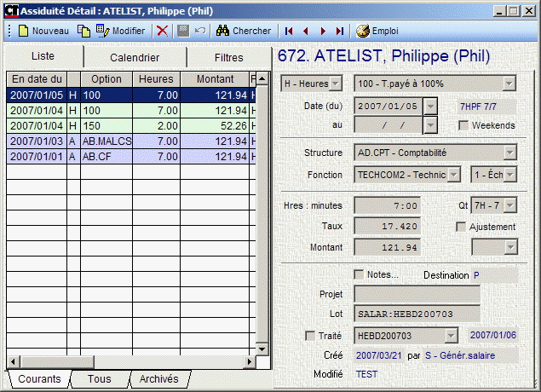This screenshot has width=541, height=392.
Task: Jump to the last record arrow
Action: coord(340,31)
